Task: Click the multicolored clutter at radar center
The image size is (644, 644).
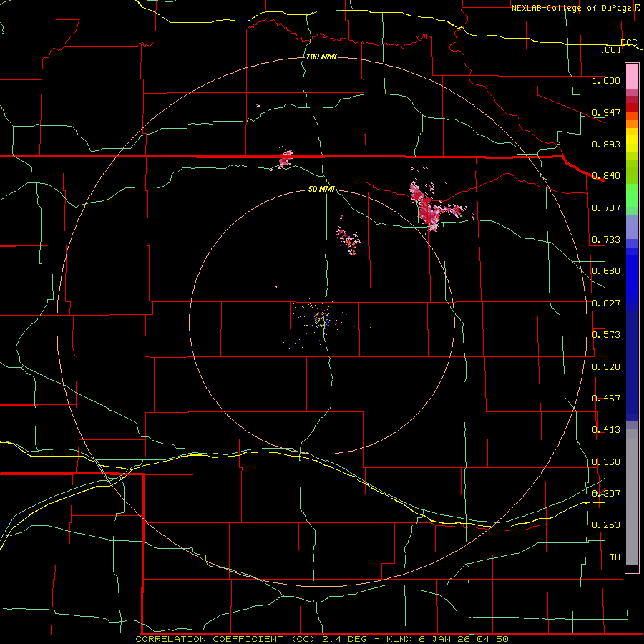Action: [x=321, y=320]
